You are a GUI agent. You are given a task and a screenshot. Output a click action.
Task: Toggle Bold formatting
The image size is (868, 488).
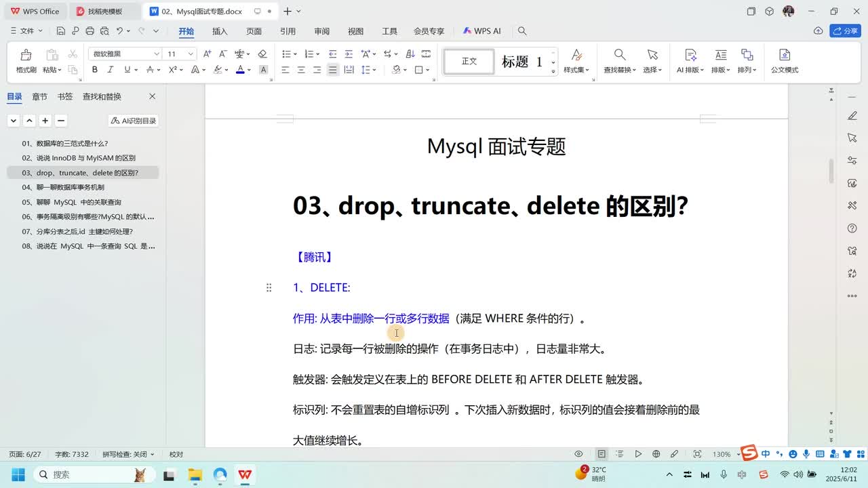tap(95, 70)
